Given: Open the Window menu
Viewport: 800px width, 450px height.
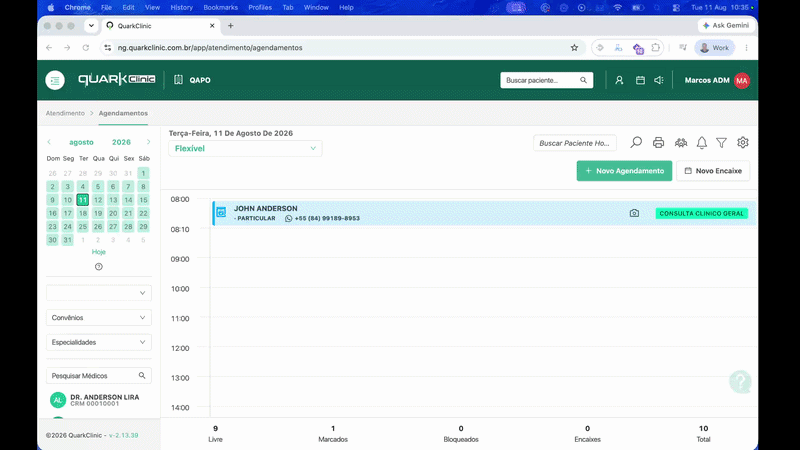Looking at the screenshot, I should [316, 7].
